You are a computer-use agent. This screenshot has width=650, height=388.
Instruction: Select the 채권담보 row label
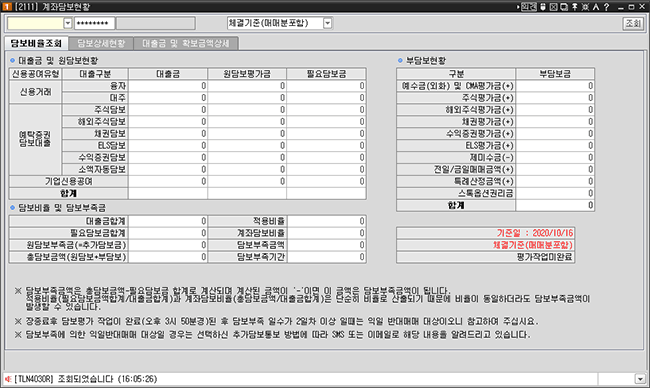pyautogui.click(x=95, y=134)
